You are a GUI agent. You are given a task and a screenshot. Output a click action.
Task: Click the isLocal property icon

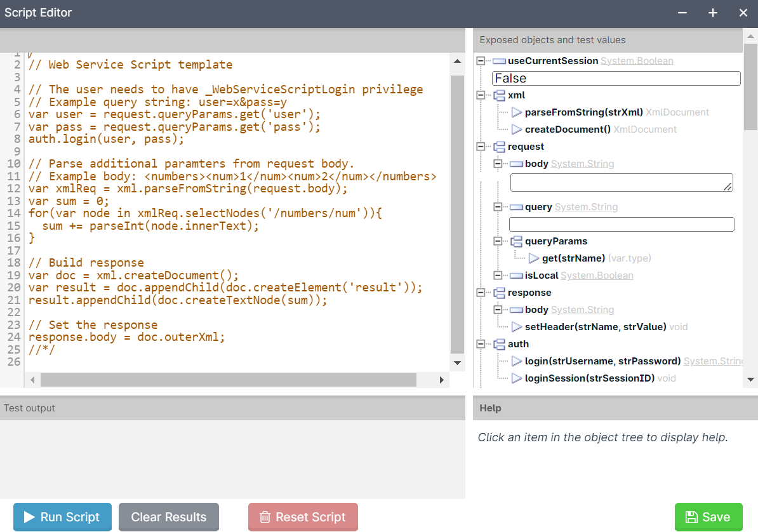point(516,276)
